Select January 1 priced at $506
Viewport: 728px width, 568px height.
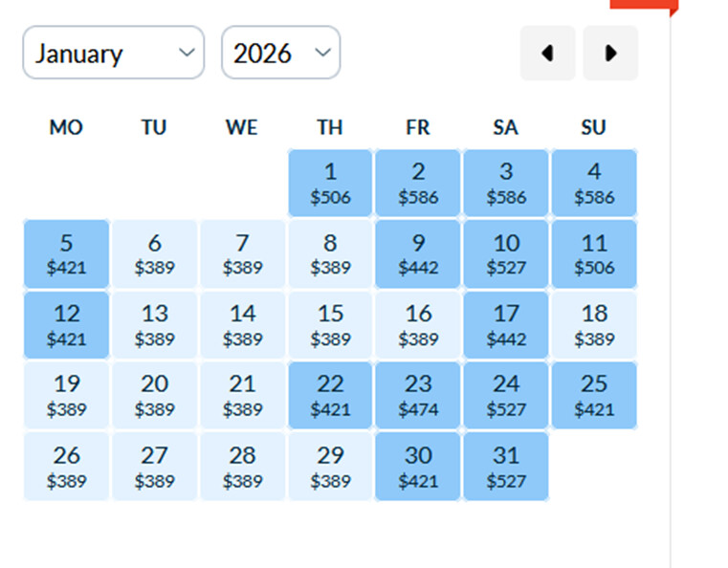(330, 184)
